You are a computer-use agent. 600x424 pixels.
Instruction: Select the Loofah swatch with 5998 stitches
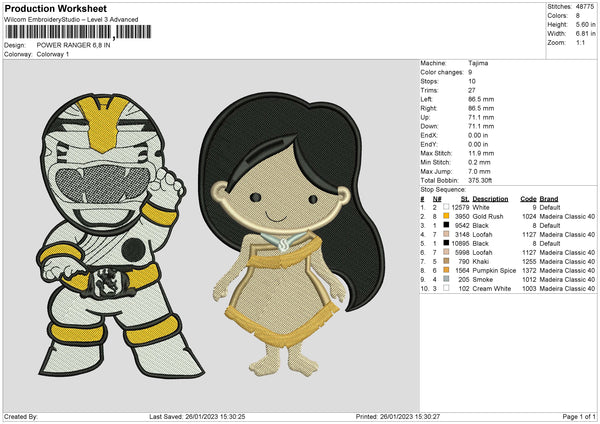[446, 252]
